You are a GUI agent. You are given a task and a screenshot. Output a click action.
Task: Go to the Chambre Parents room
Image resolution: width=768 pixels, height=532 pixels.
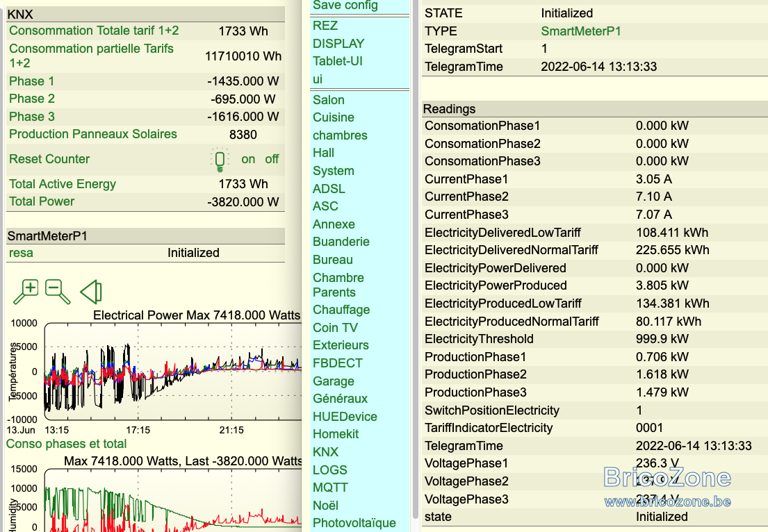[338, 285]
